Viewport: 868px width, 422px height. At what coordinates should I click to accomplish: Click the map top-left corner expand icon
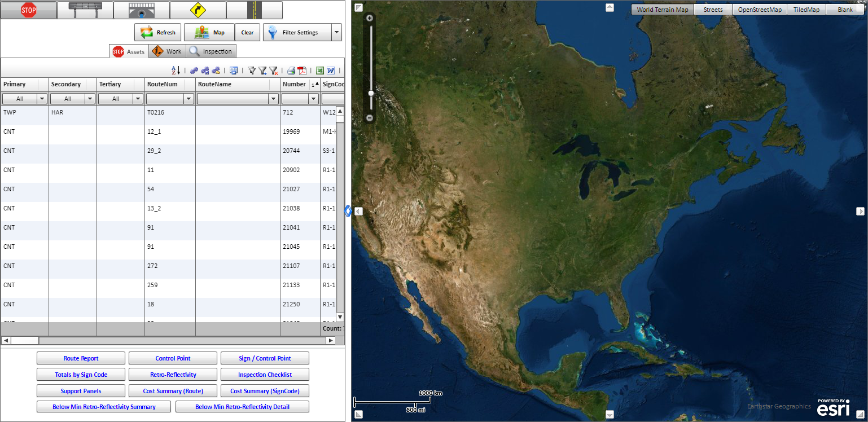pos(358,7)
